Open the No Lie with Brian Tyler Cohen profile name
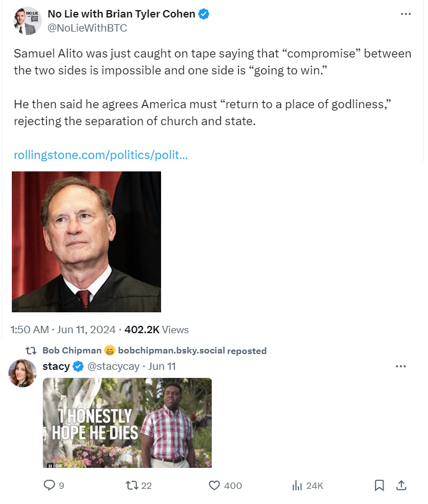Image resolution: width=428 pixels, height=504 pixels. [x=121, y=15]
